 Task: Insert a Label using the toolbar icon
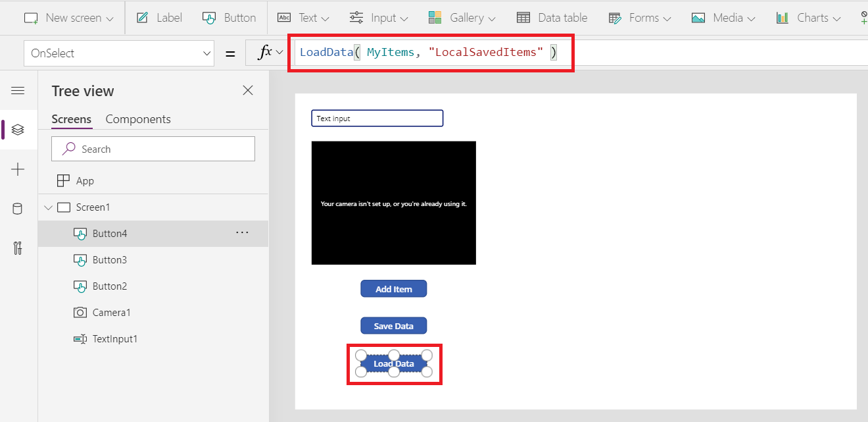[158, 18]
